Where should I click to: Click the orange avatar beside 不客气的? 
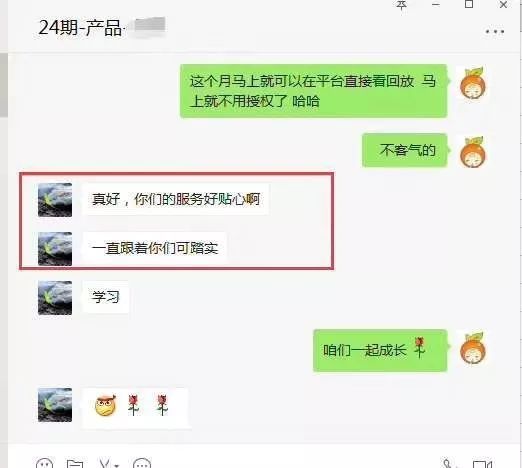(473, 152)
